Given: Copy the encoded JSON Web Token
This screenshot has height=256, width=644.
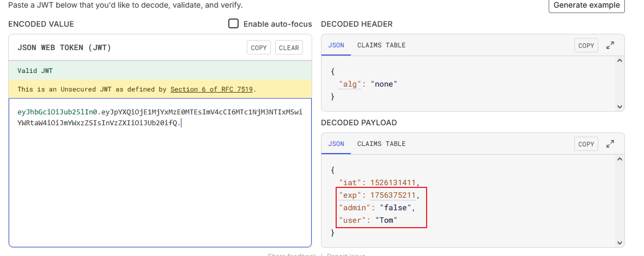Looking at the screenshot, I should tap(259, 48).
